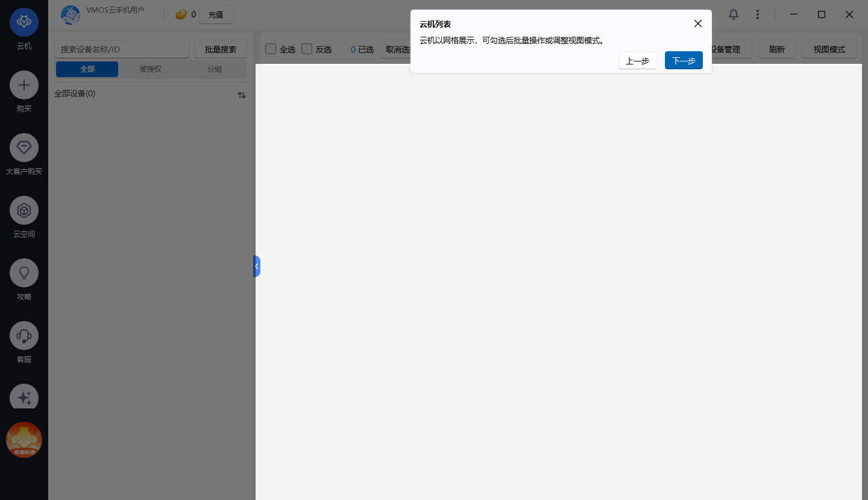Tick the 反选 checkbox
Screen dimensions: 868x500
pyautogui.click(x=307, y=49)
